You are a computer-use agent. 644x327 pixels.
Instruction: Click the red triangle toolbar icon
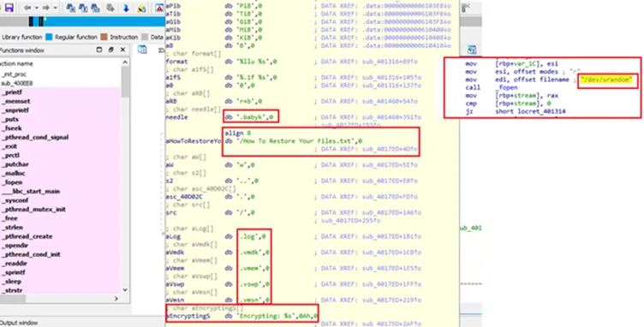(159, 8)
